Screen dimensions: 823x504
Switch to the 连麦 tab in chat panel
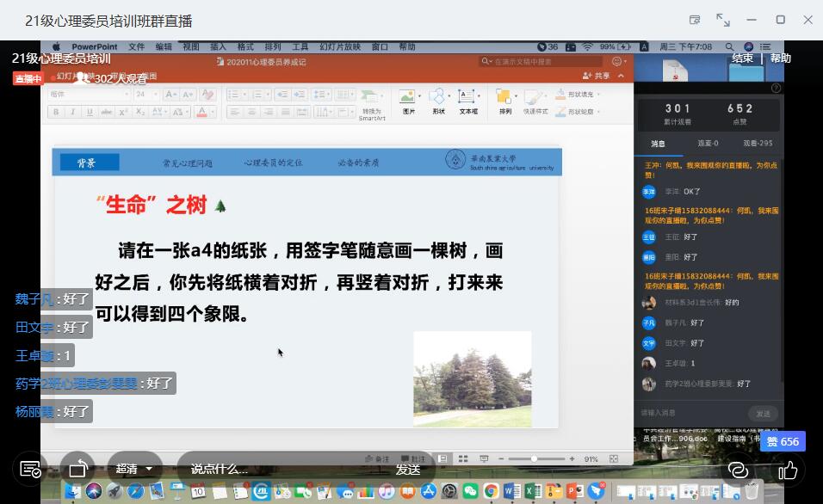pos(708,144)
